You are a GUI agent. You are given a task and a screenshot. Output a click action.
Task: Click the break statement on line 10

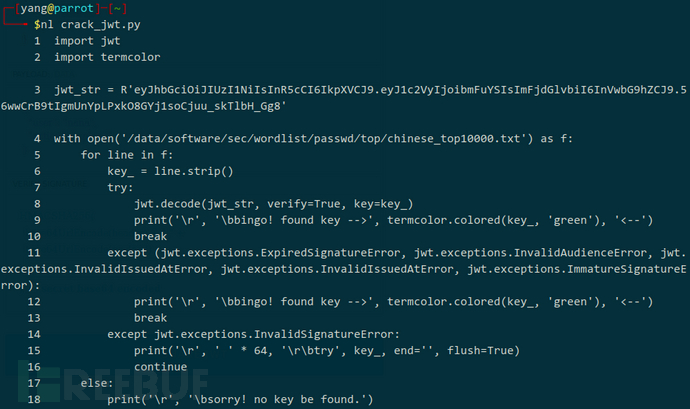150,236
